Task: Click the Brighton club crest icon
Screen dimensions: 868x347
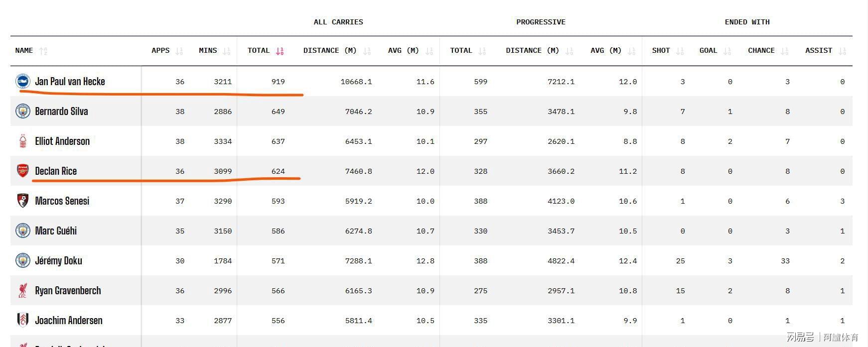Action: [x=22, y=81]
